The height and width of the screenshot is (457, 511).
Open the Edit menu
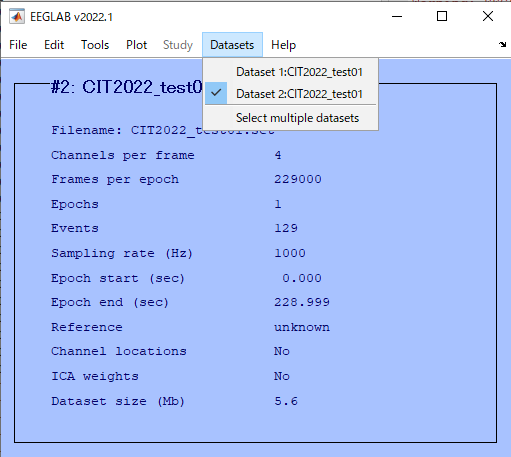(x=54, y=45)
